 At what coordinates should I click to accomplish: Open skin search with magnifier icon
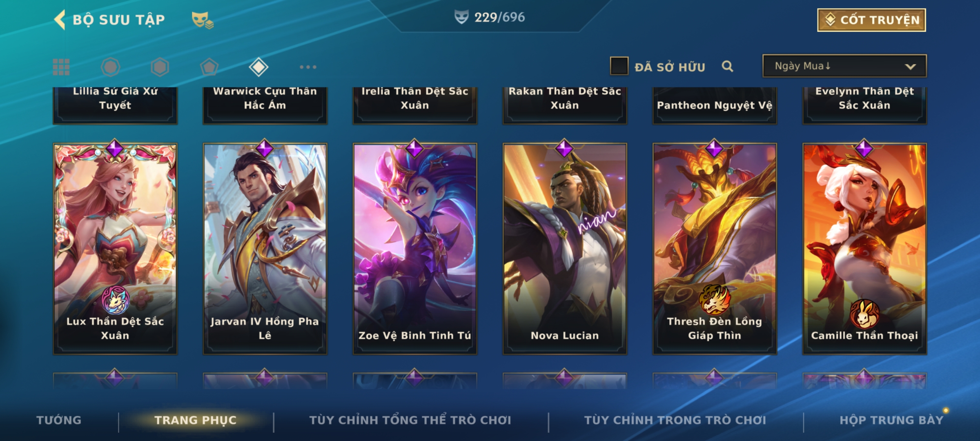pyautogui.click(x=727, y=66)
